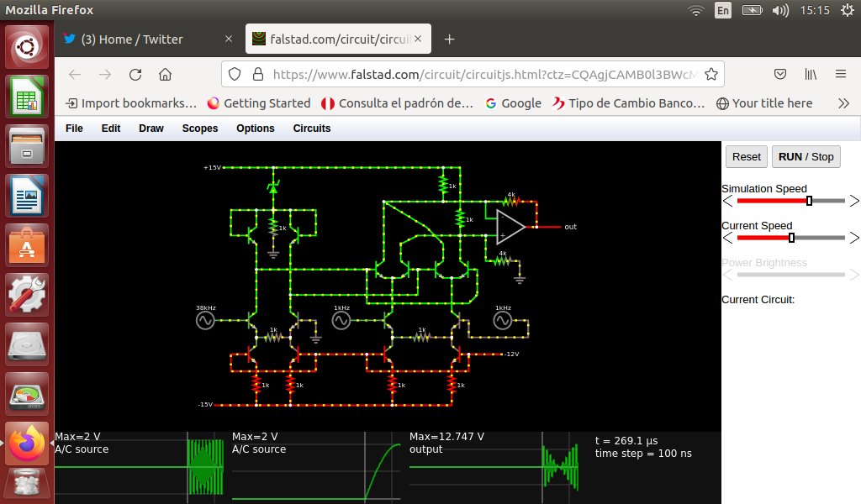Screen dimensions: 861x504
Task: Click the Firefox icon in the dock
Action: (x=26, y=442)
